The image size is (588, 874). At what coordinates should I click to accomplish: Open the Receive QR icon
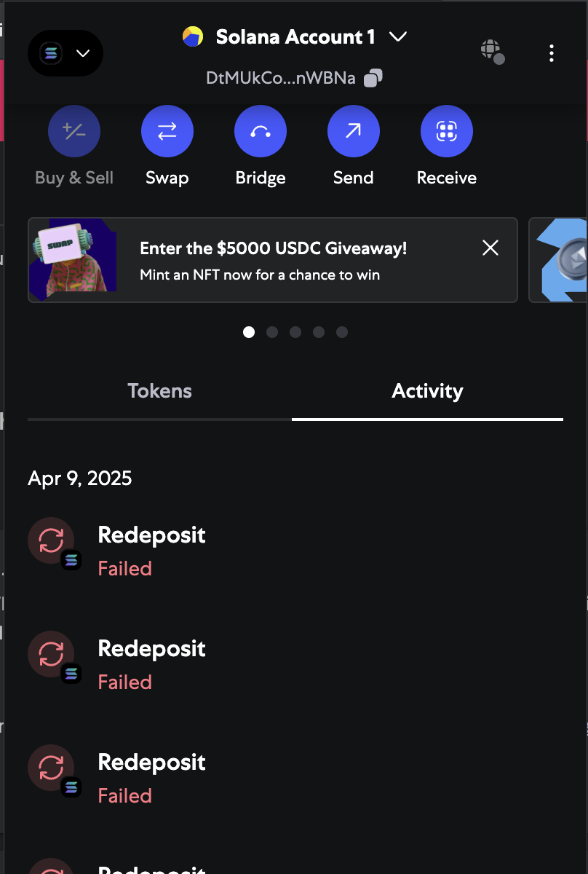coord(447,131)
